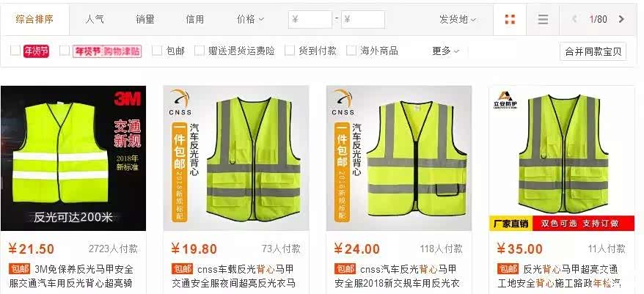
Task: Open the 发货地 location dropdown
Action: (x=458, y=19)
